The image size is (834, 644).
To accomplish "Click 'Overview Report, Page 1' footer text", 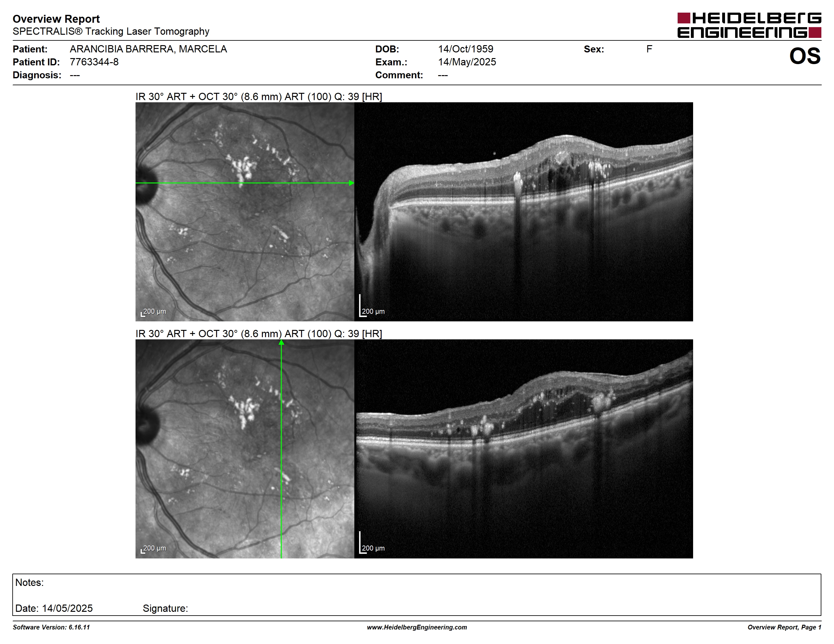I will (x=784, y=627).
